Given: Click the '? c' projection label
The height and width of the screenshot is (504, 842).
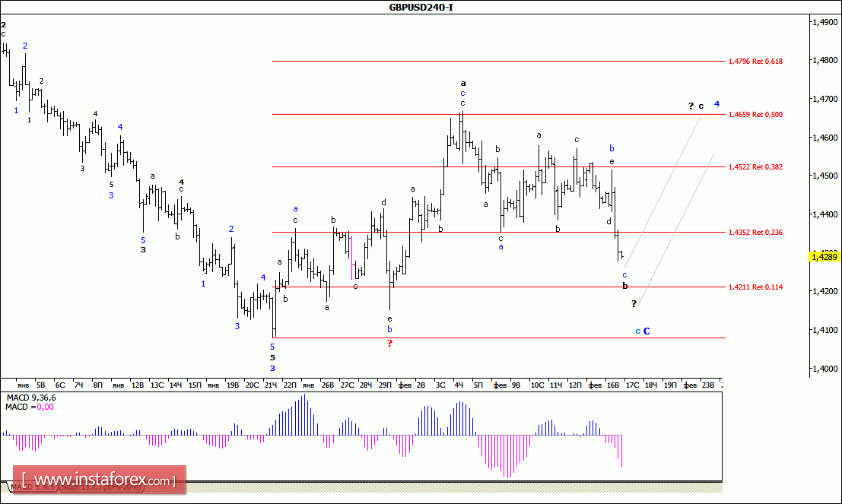Looking at the screenshot, I should (696, 106).
